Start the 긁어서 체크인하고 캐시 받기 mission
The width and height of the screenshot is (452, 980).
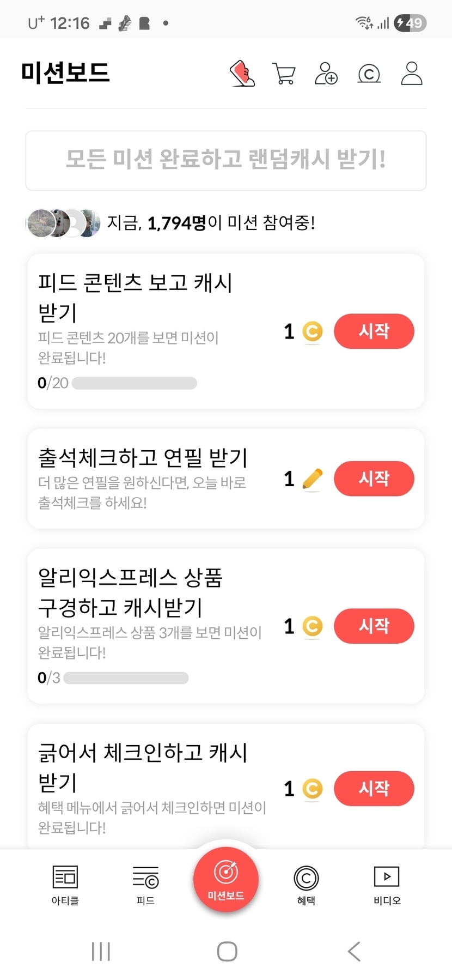tap(374, 789)
